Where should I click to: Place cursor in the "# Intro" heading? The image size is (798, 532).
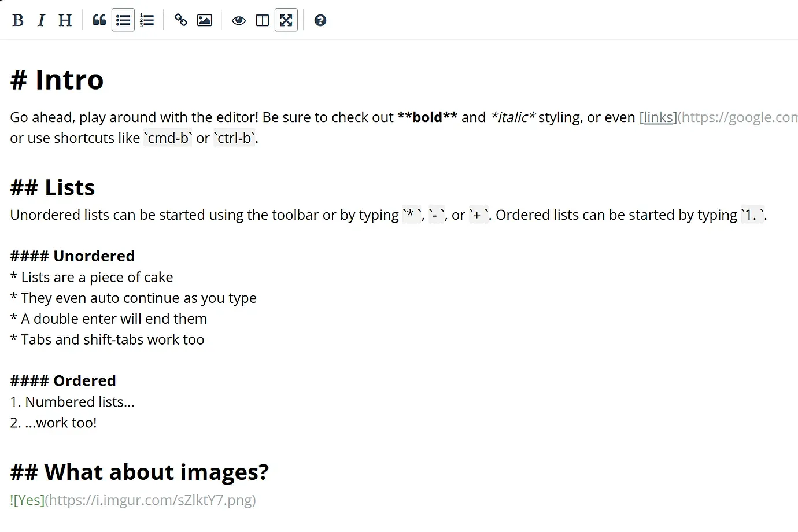(57, 80)
